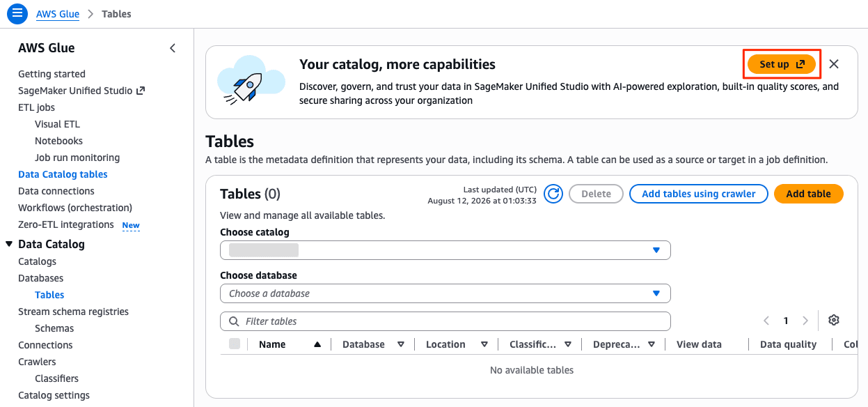Screen dimensions: 868x407
Task: Follow the AWS Glue breadcrumb link
Action: [58, 14]
